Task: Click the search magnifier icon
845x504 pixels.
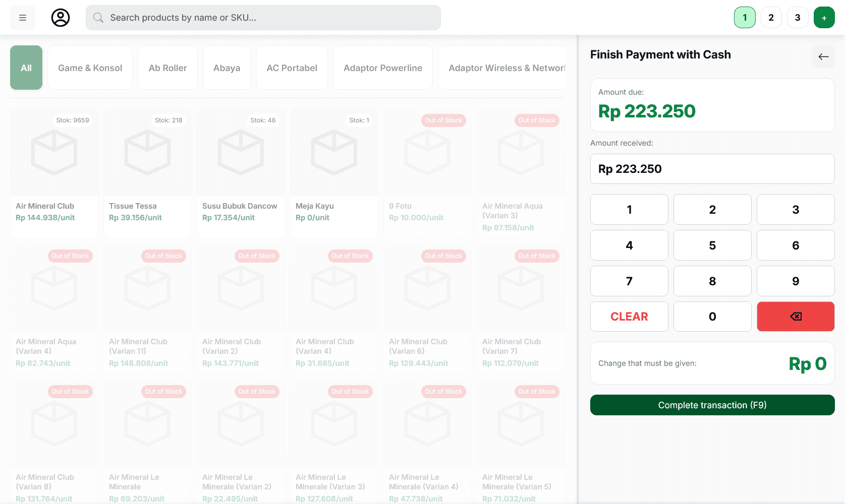Action: coord(98,18)
